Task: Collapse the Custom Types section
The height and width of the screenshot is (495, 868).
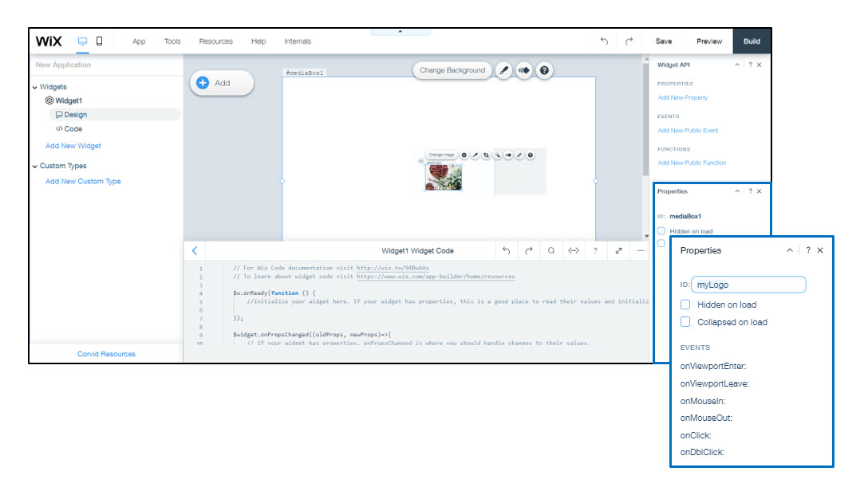Action: (35, 166)
